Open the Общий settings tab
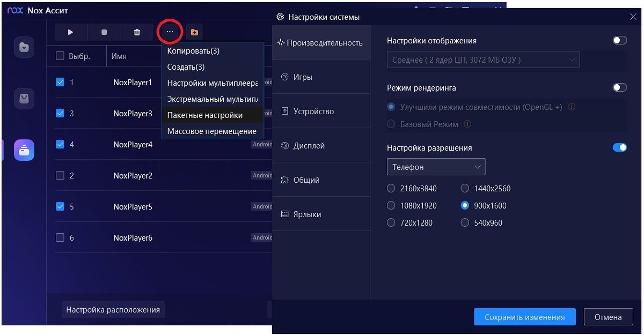 click(x=321, y=180)
